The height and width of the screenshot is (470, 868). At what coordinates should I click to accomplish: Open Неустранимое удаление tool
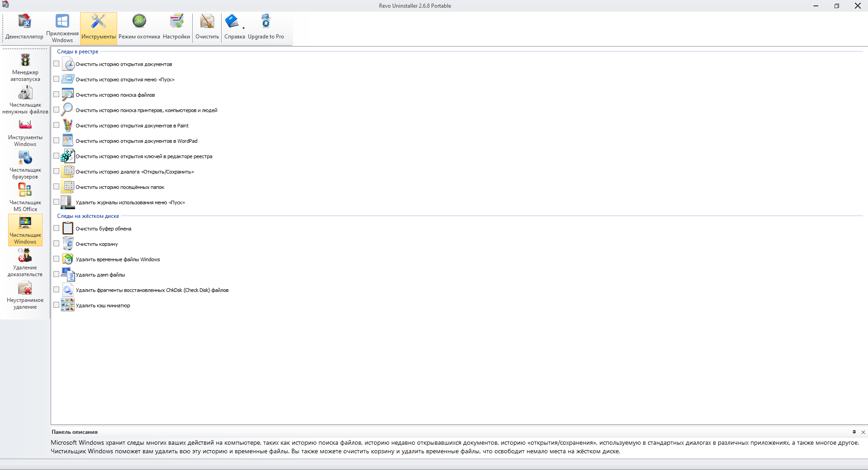[25, 295]
